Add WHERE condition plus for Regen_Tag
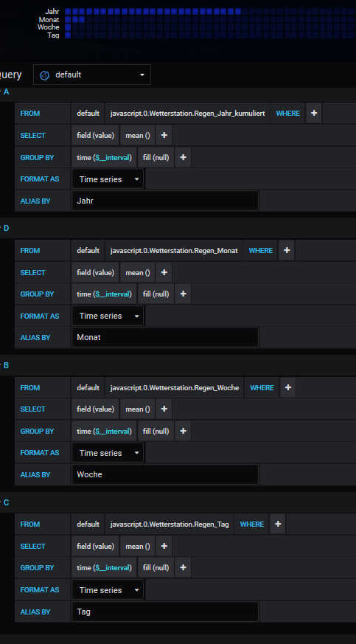356x644 pixels. point(278,524)
